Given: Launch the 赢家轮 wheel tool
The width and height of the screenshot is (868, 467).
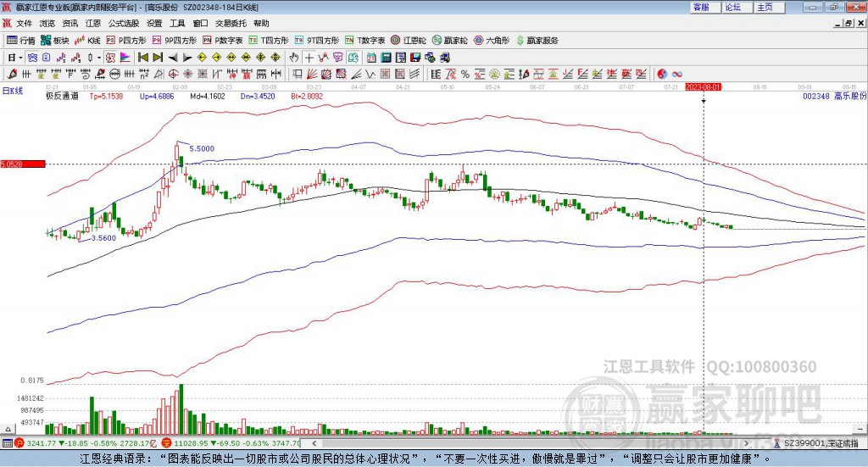Looking at the screenshot, I should point(449,41).
